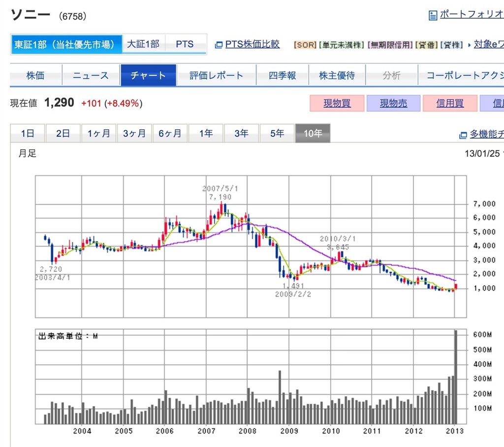Image resolution: width=504 pixels, height=447 pixels.
Task: Click the [単元未満株] tag label
Action: 342,45
